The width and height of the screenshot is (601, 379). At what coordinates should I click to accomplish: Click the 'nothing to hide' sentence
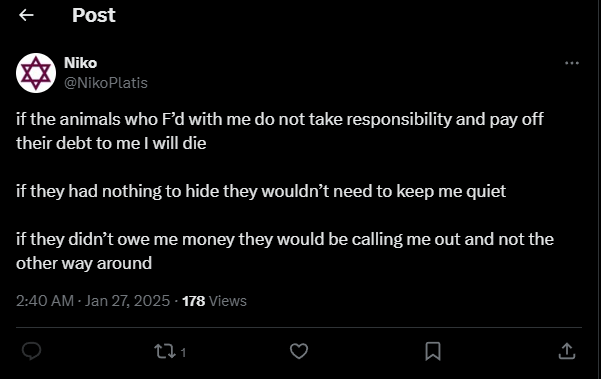click(261, 191)
